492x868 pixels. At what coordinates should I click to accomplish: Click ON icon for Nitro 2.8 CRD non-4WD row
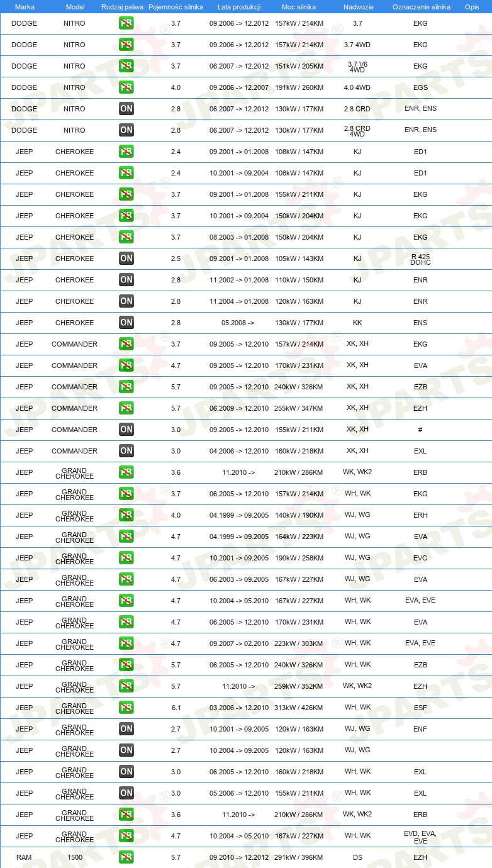(126, 109)
